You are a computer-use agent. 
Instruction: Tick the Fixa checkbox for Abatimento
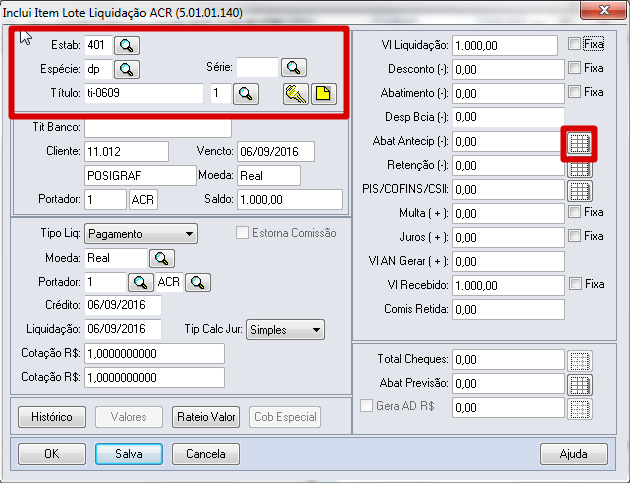[x=575, y=92]
